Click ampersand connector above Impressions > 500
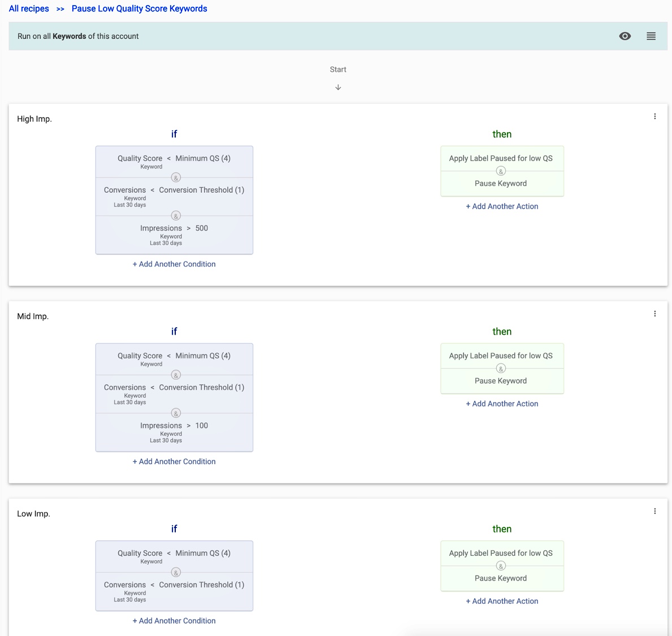 [176, 216]
